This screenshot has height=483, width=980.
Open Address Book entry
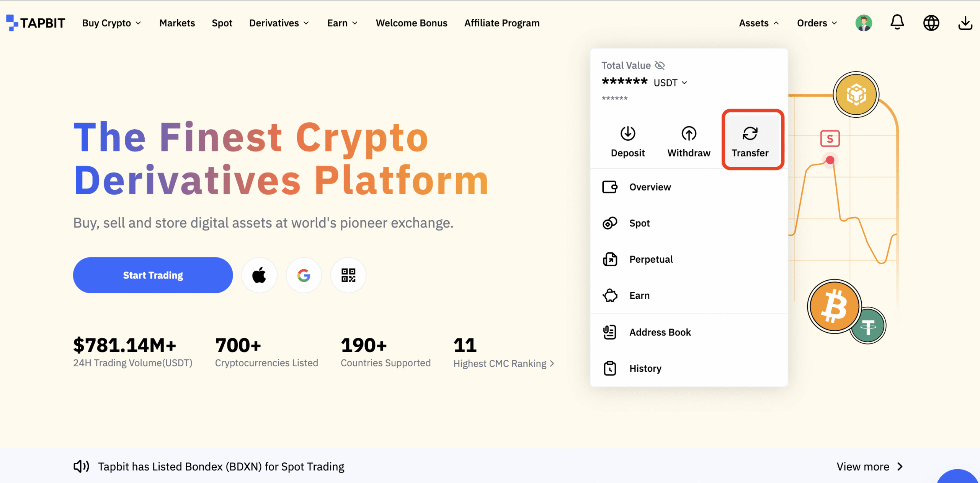(660, 332)
